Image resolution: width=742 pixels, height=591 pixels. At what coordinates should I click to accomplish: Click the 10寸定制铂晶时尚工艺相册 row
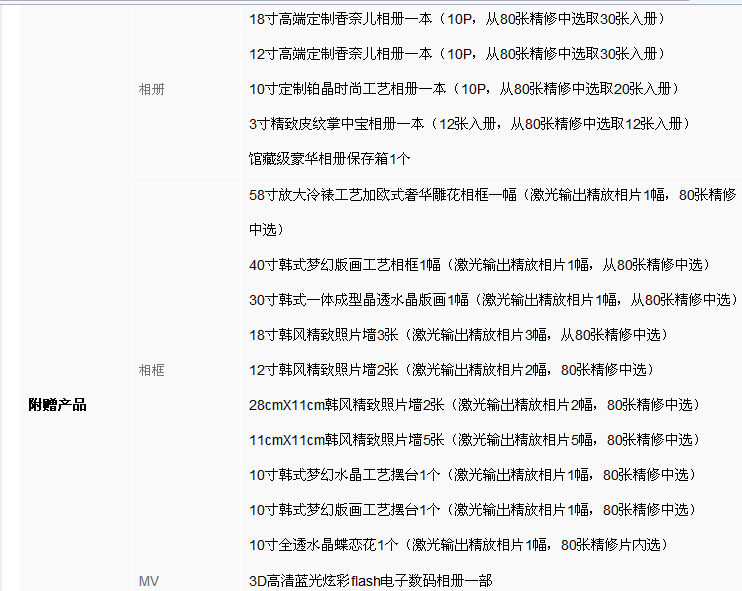pos(465,89)
